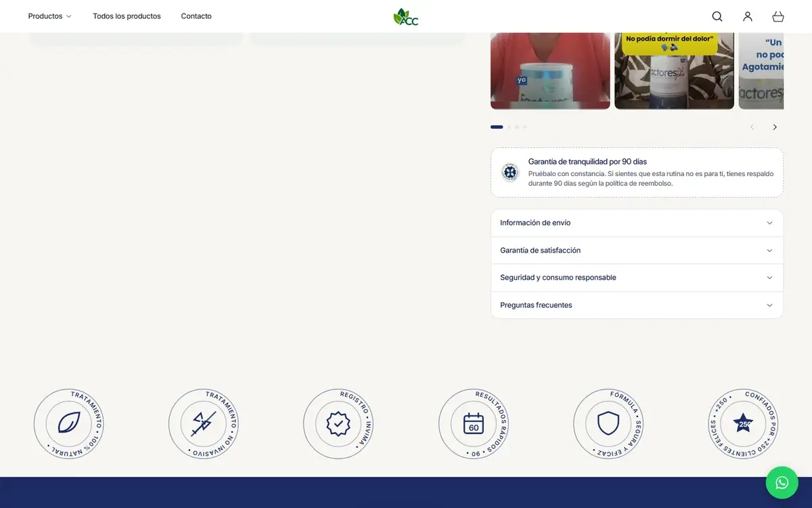812x508 pixels.
Task: Open the 'Agotamie' testimonial thumbnail
Action: [761, 70]
